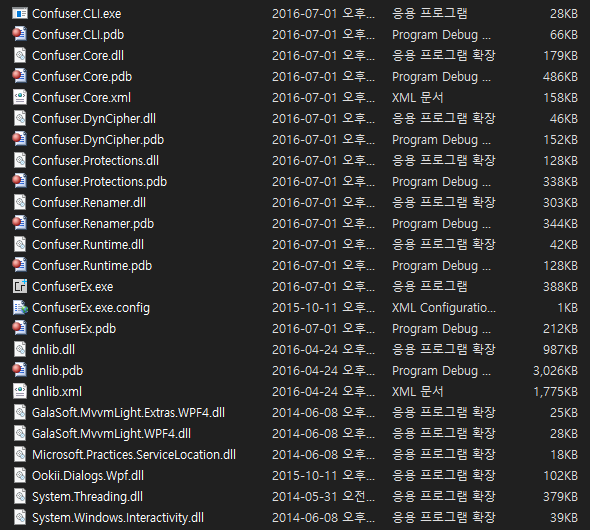
Task: Select the file name ConfuserEx.pdb
Action: [x=74, y=329]
